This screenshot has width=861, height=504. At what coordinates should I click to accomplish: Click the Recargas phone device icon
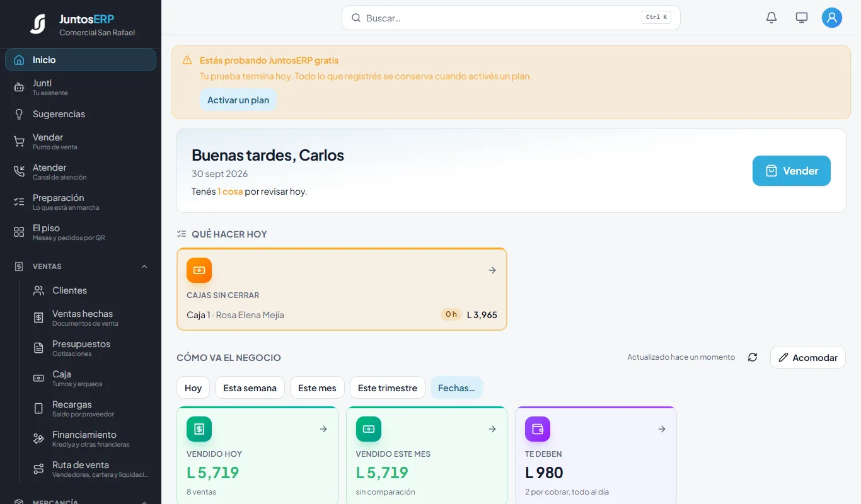tap(38, 408)
